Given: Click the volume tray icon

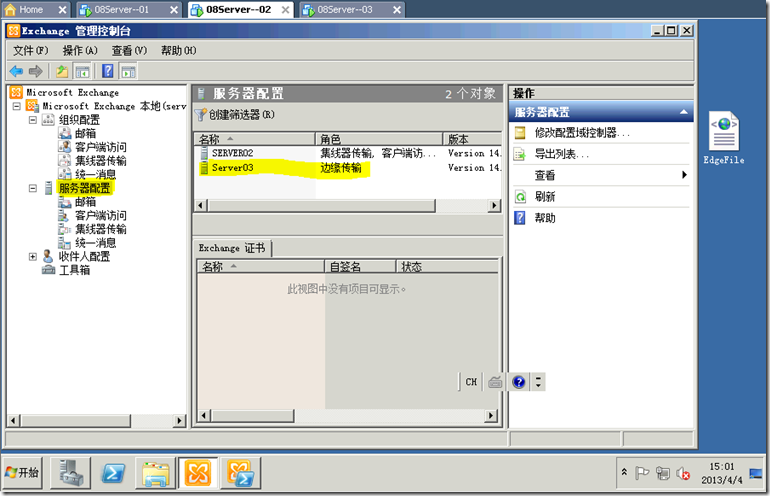Looking at the screenshot, I should 683,473.
